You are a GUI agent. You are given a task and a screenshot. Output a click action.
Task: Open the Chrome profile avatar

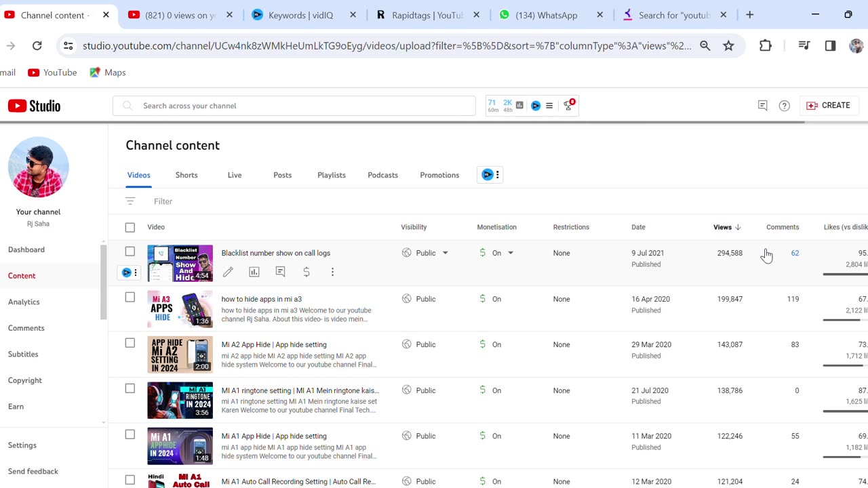856,45
